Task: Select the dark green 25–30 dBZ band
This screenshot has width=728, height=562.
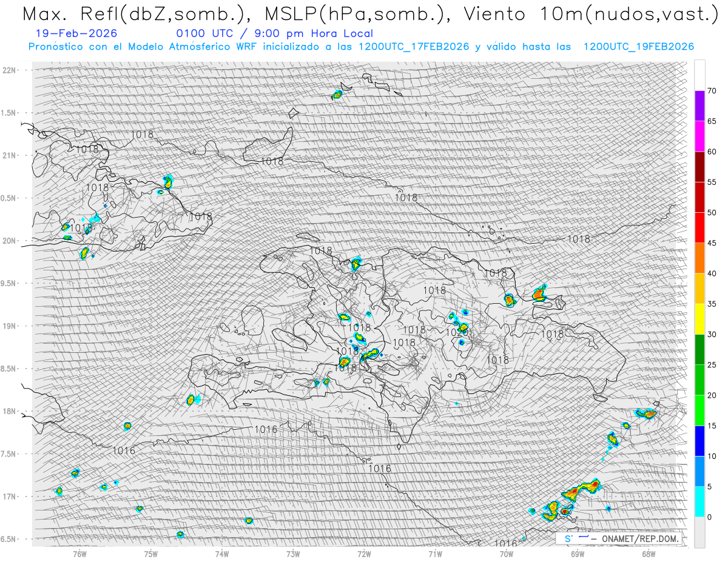Action: [x=699, y=350]
